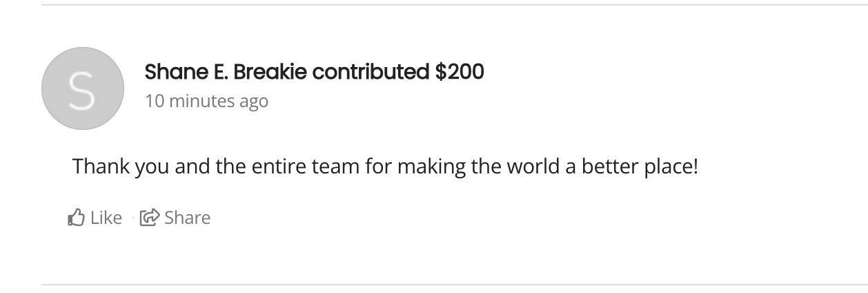Click the $200 contribution amount
Image resolution: width=868 pixels, height=293 pixels.
click(460, 71)
